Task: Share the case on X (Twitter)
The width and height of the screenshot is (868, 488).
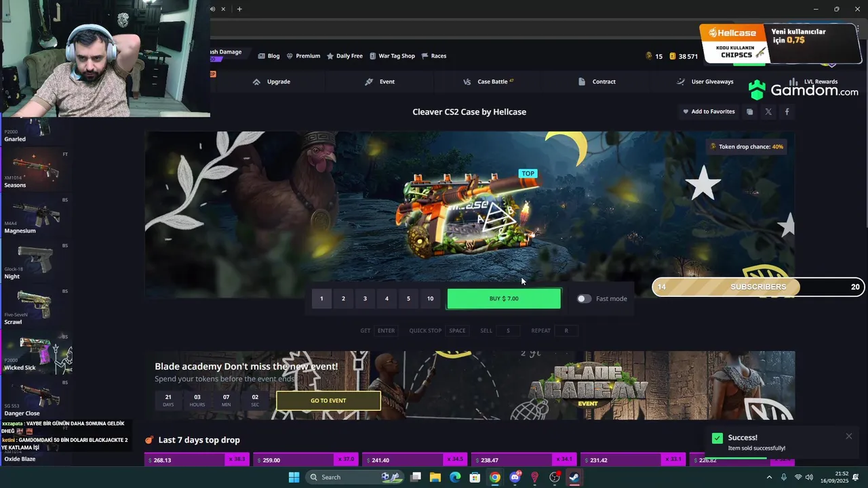Action: click(768, 112)
